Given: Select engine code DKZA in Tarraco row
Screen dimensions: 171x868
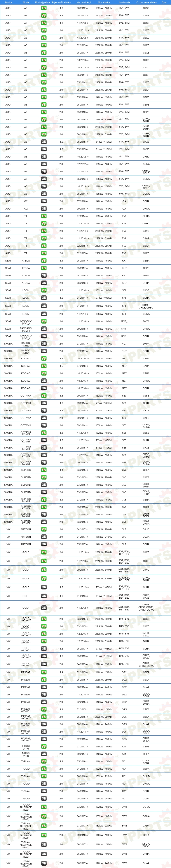Looking at the screenshot, I should pyautogui.click(x=146, y=321).
